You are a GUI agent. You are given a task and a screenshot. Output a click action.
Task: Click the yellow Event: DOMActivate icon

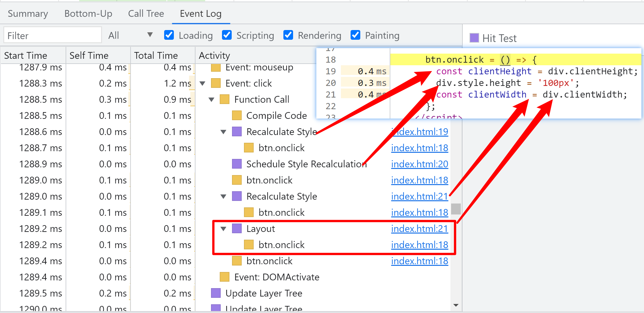click(x=224, y=277)
